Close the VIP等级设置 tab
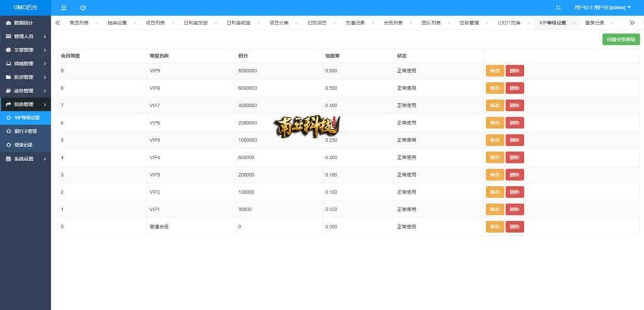This screenshot has height=310, width=644. click(574, 23)
